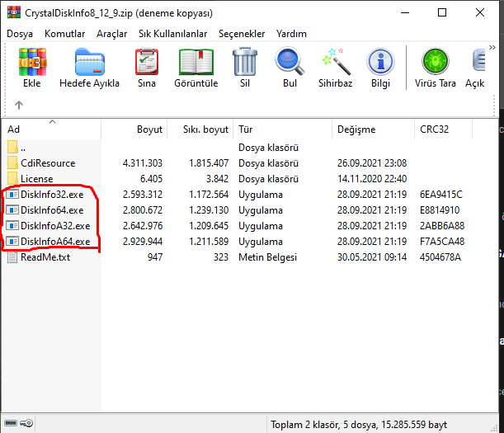Click the Sil trash can icon
Viewport: 504px width, 433px height.
click(x=245, y=62)
